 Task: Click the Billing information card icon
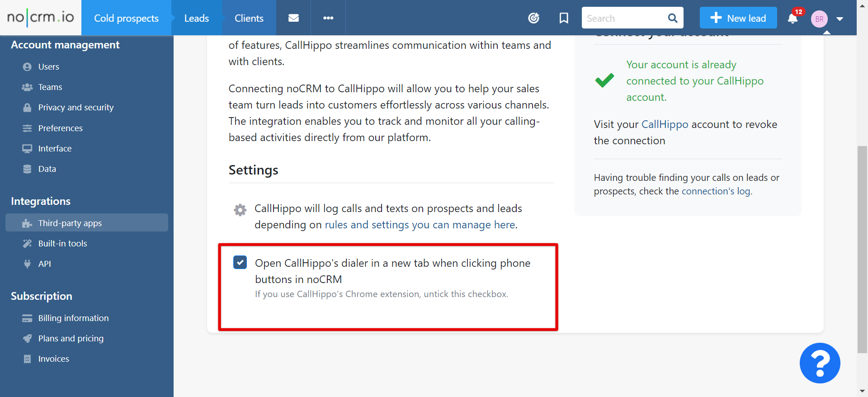point(27,318)
